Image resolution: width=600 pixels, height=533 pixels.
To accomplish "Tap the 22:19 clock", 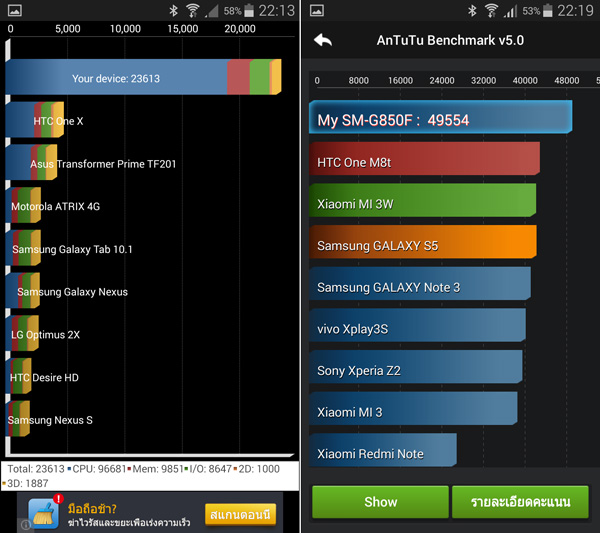I will 575,11.
